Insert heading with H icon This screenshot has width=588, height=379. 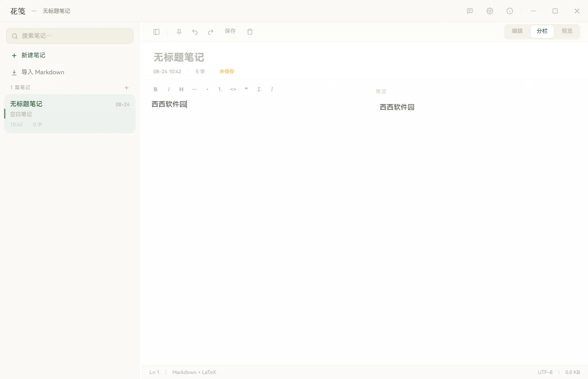181,89
